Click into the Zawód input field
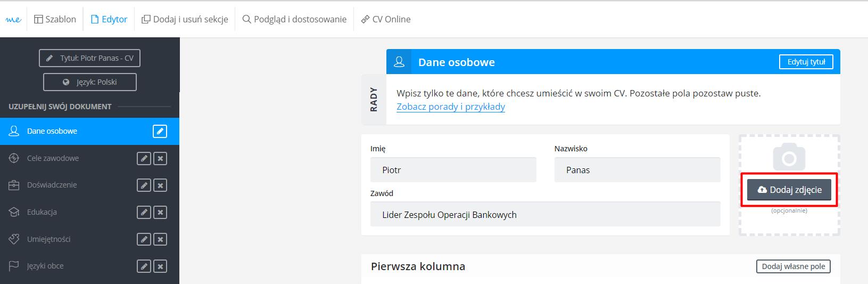Viewport: 868px width, 284px height. coord(545,214)
